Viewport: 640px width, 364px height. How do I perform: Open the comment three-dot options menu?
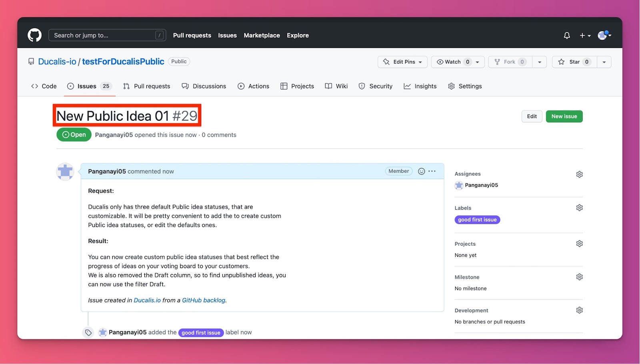(432, 171)
